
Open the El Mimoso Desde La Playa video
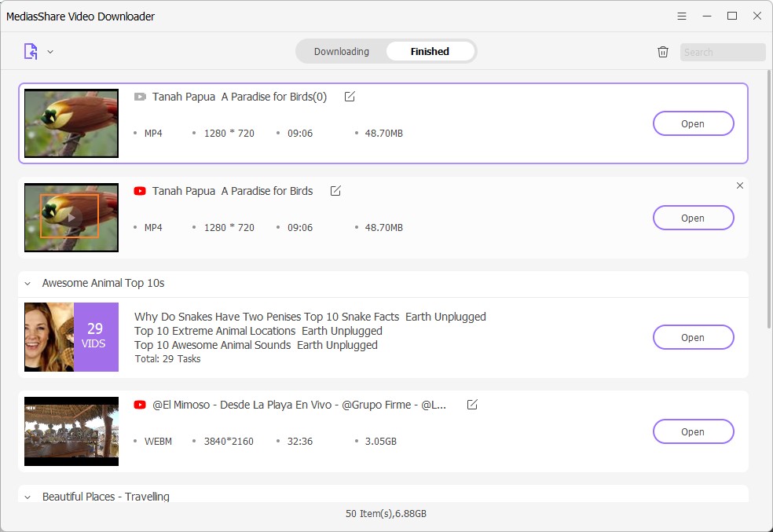click(693, 431)
